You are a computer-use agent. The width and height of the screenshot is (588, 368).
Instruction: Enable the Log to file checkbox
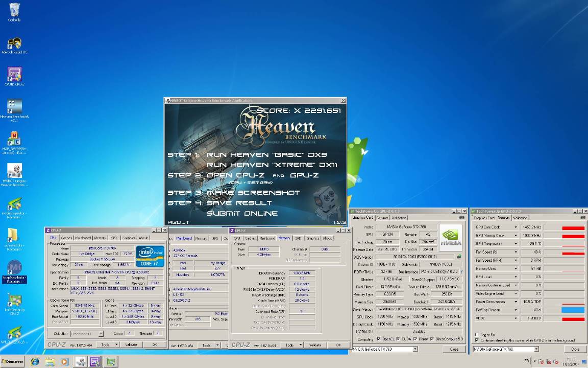pyautogui.click(x=477, y=335)
